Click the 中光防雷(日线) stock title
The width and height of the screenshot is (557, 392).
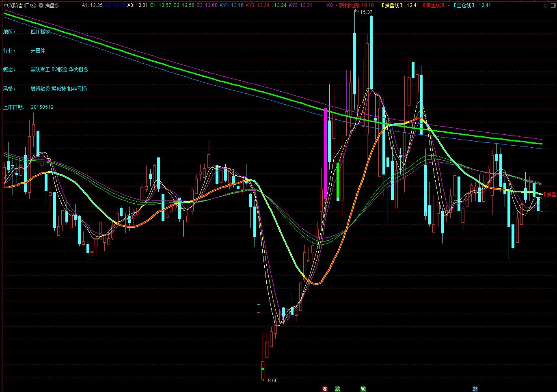(20, 5)
